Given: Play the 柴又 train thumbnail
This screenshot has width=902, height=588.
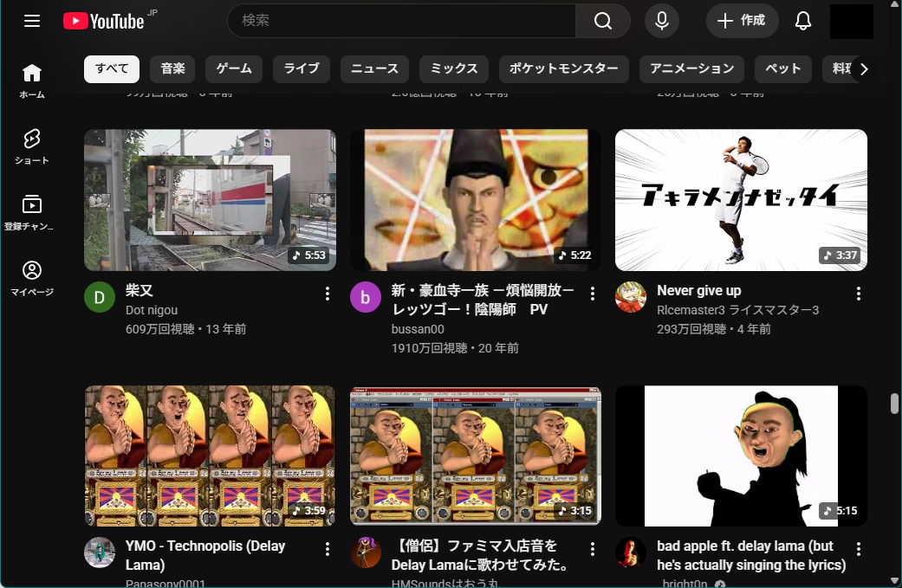Looking at the screenshot, I should pyautogui.click(x=210, y=200).
